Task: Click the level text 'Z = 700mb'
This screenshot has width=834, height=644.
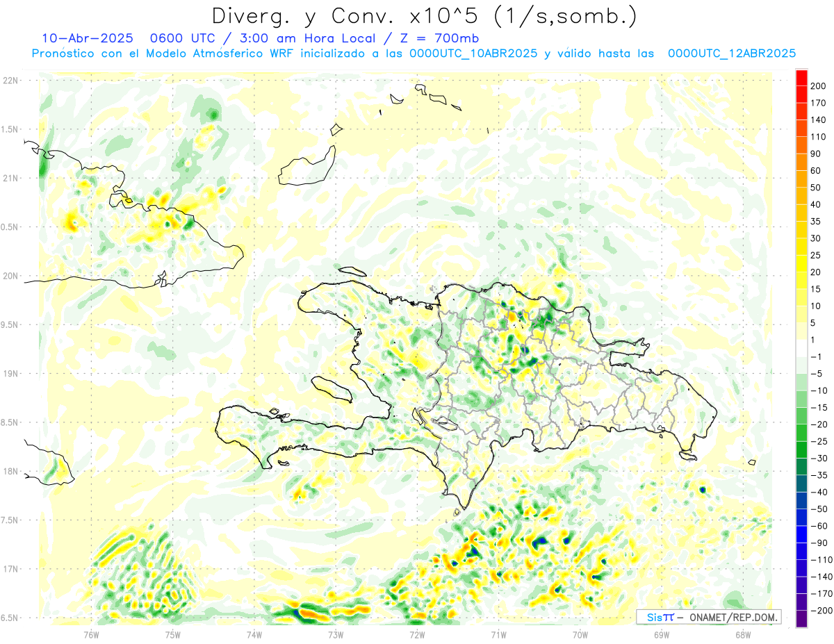Action: coord(438,38)
